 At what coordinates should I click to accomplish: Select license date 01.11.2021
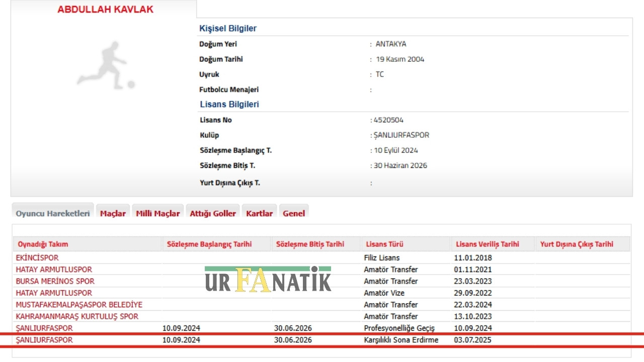click(473, 269)
